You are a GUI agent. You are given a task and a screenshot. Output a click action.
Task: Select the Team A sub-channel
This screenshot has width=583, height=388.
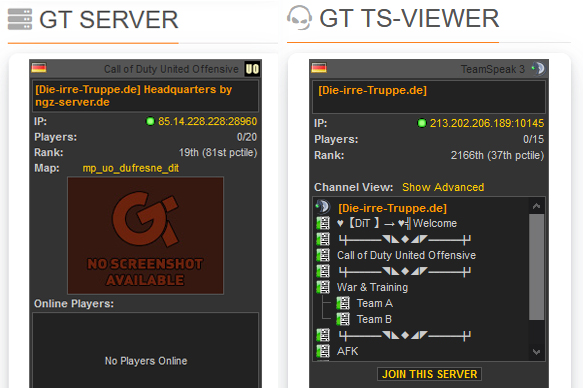(x=374, y=303)
